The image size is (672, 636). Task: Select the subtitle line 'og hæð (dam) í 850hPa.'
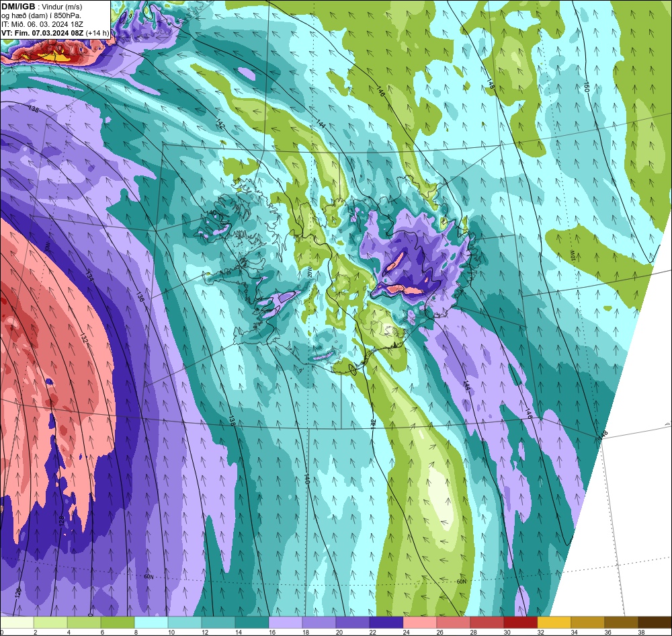coord(41,15)
